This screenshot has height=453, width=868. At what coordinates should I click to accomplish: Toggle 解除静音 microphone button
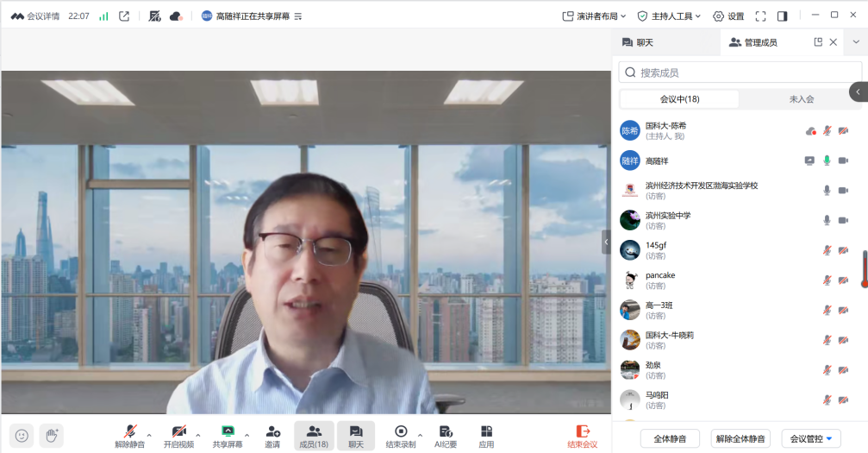tap(130, 431)
